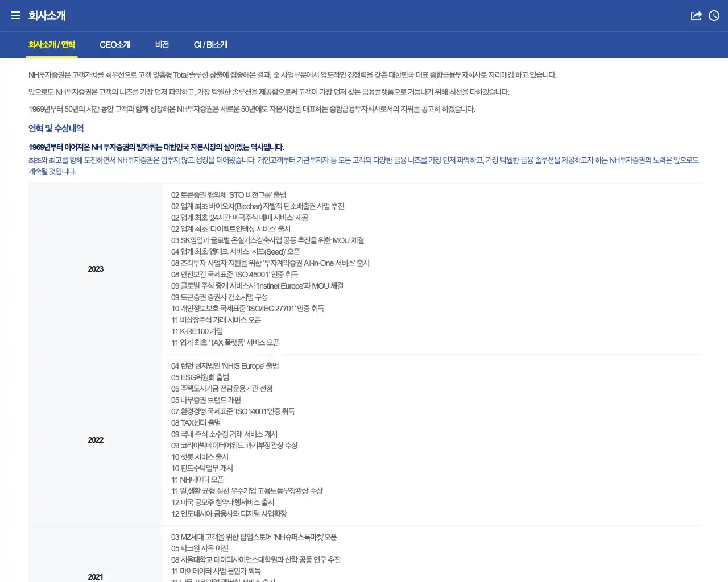Click '05 나무증권 브랜드 개편' entry
The image size is (728, 582).
pos(206,400)
